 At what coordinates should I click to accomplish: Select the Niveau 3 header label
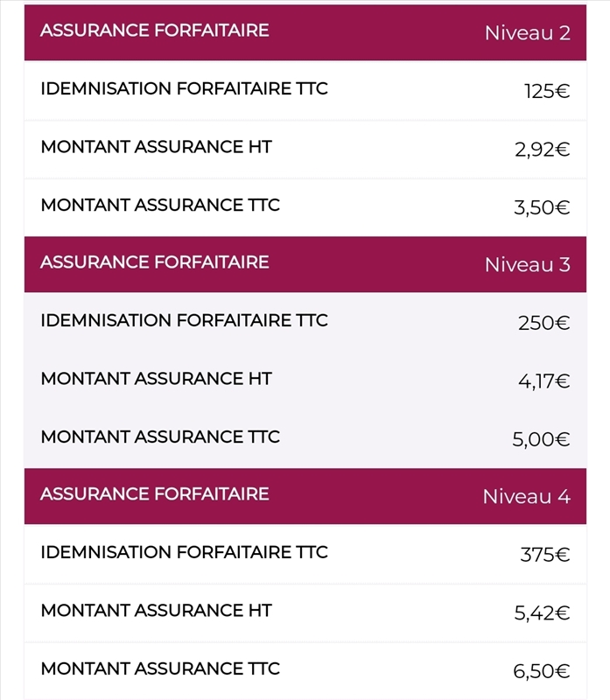tap(527, 265)
